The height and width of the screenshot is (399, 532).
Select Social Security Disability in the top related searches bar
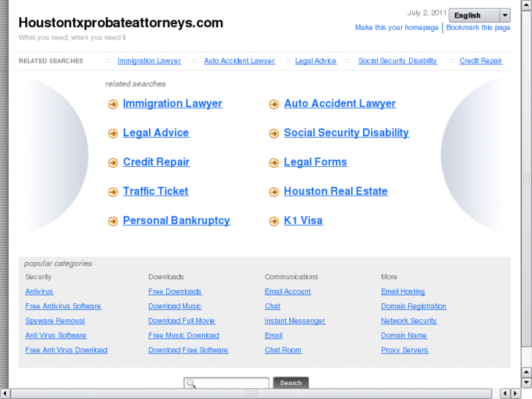397,61
